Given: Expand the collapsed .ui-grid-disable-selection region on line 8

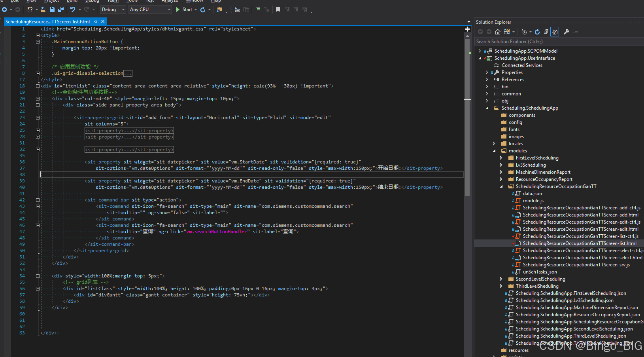Looking at the screenshot, I should tap(38, 73).
